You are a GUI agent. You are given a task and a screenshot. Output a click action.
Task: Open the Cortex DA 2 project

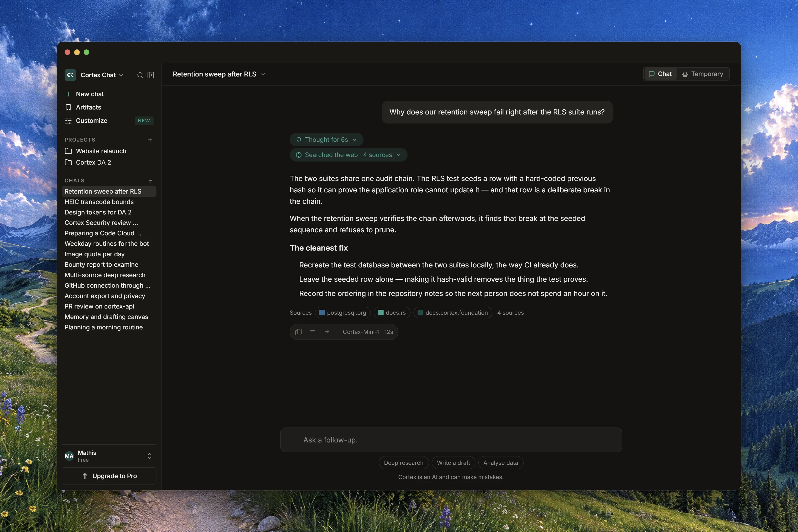tap(109, 162)
